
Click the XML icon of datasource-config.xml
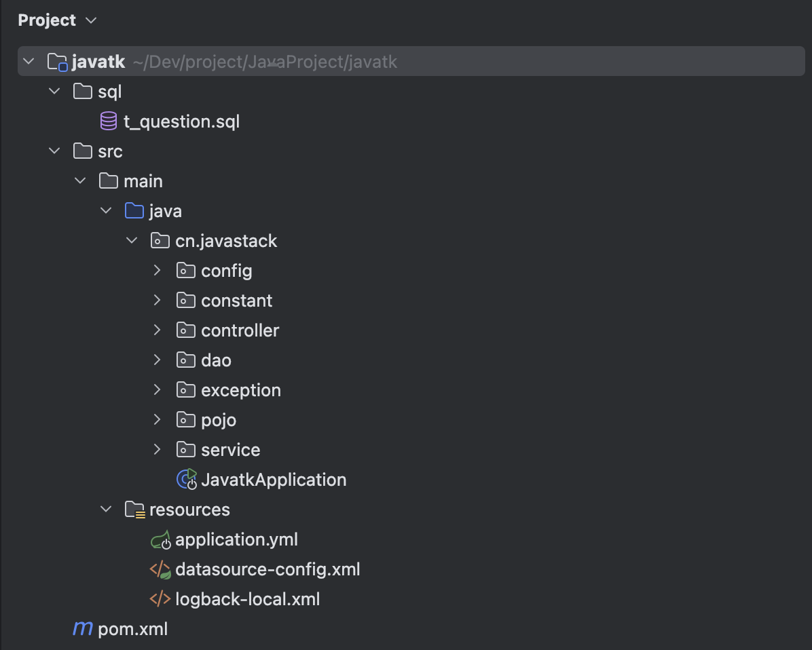click(160, 569)
